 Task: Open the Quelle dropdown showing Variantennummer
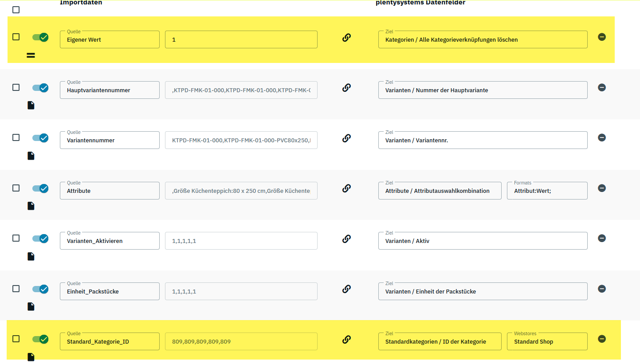[110, 140]
